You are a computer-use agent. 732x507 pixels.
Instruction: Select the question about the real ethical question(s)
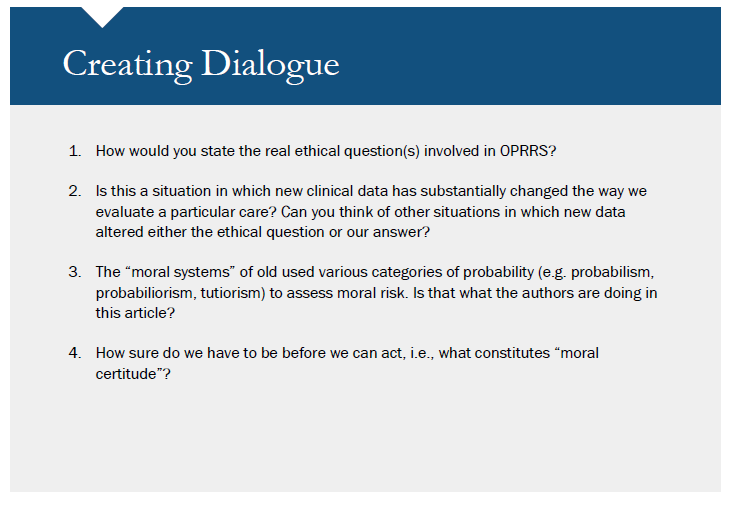point(326,151)
